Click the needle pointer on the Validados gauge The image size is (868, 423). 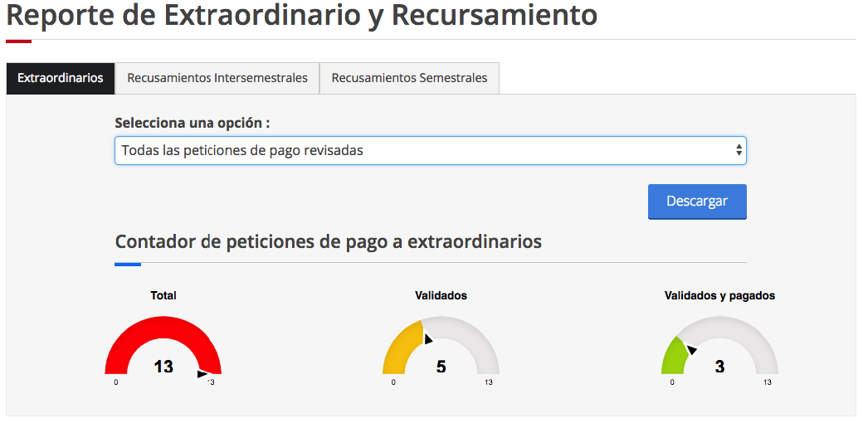pyautogui.click(x=428, y=338)
